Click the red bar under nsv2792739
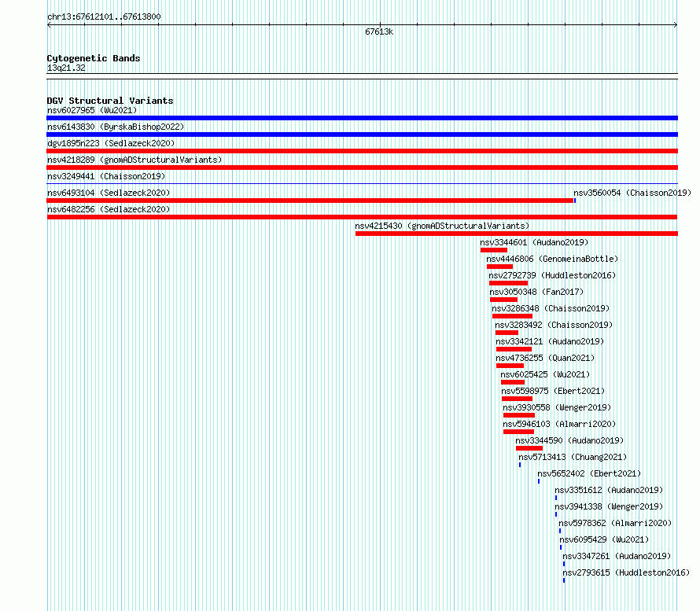 point(508,283)
